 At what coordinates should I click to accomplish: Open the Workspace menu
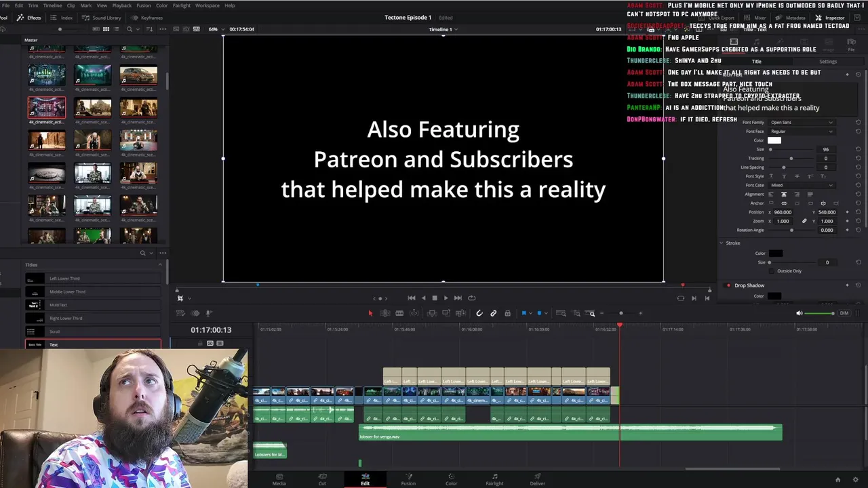coord(207,5)
